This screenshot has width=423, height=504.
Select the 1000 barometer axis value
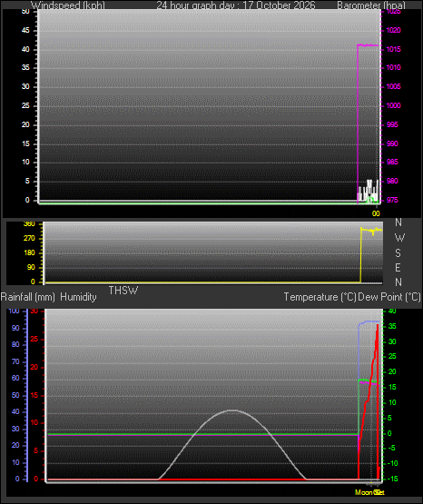[393, 105]
